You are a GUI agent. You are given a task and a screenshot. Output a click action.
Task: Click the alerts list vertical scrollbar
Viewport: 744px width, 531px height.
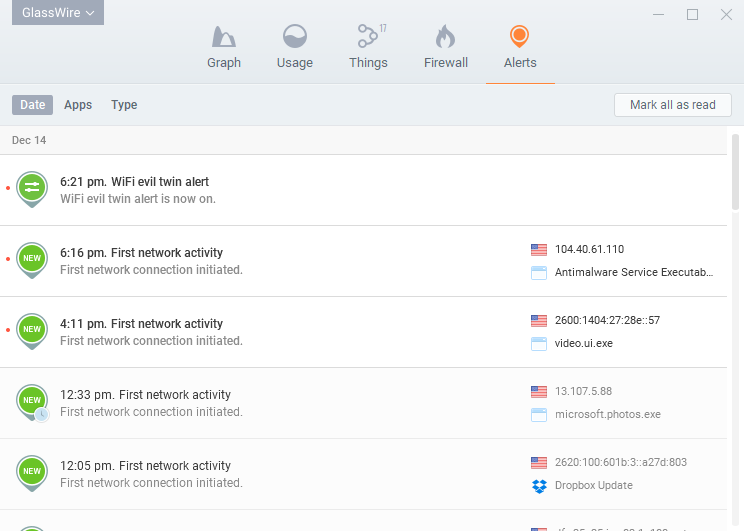click(x=735, y=172)
